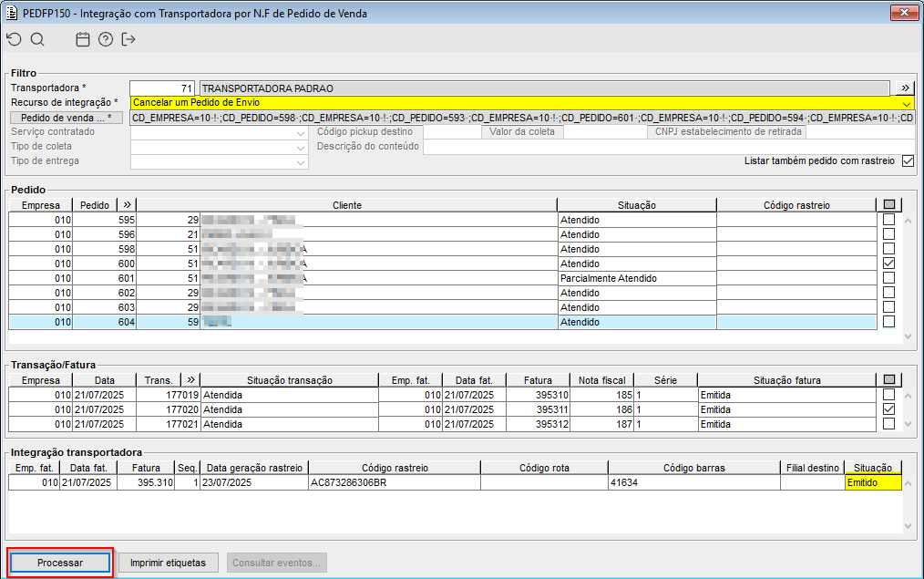Image resolution: width=924 pixels, height=579 pixels.
Task: Click the refresh/undo arrow toolbar icon
Action: click(x=14, y=39)
